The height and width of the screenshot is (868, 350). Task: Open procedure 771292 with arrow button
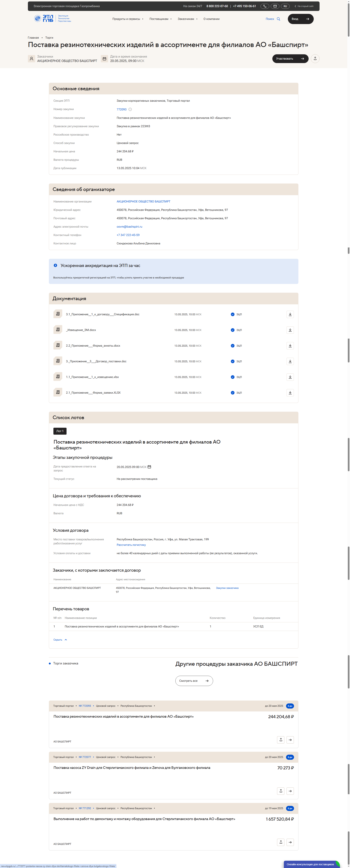(290, 842)
